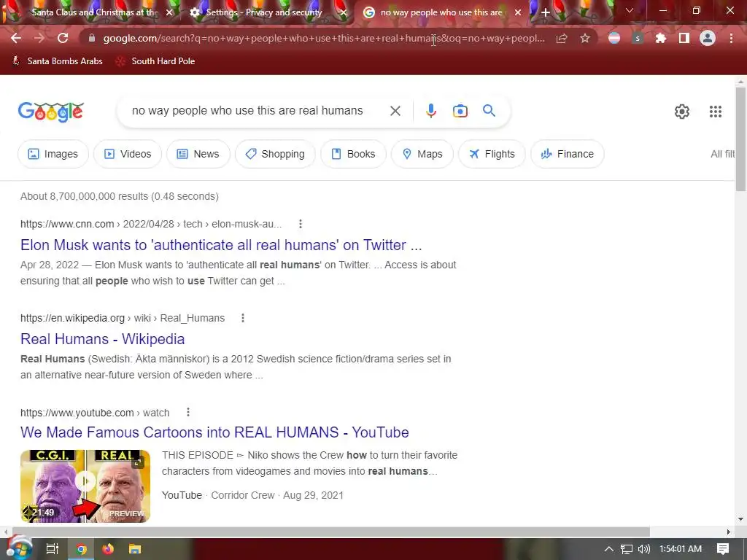The height and width of the screenshot is (560, 747).
Task: Open the tab search chevron
Action: pyautogui.click(x=630, y=11)
